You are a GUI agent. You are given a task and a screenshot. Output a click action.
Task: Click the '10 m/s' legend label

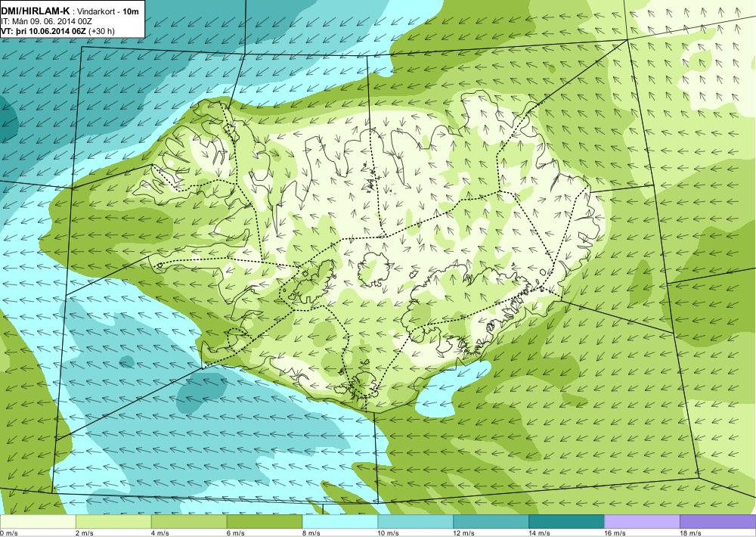pos(388,533)
